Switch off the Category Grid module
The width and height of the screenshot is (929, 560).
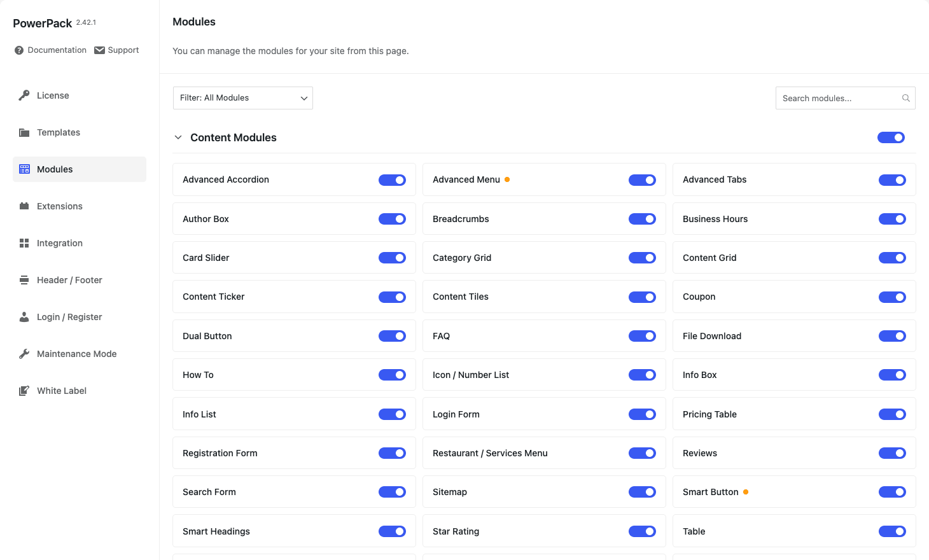pos(642,258)
